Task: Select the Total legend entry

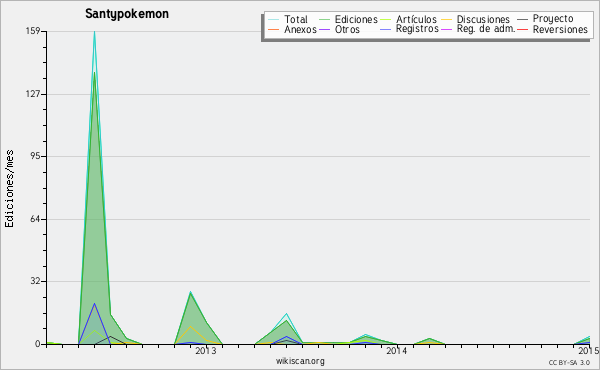Action: 296,19
